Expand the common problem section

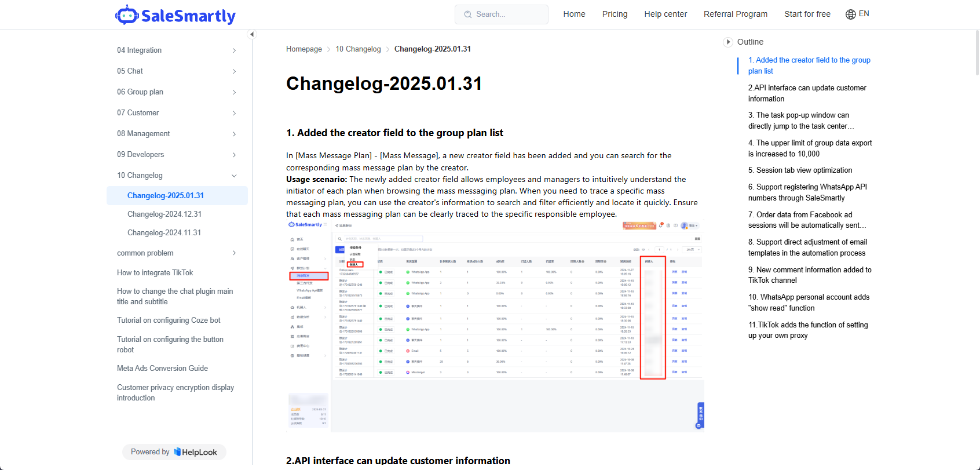pyautogui.click(x=177, y=253)
